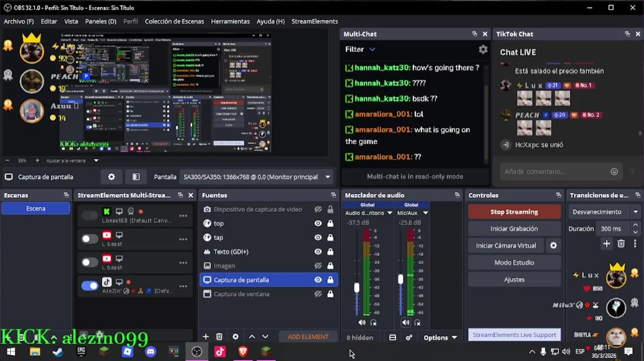Expand audio mixer Options dropdown
Viewport: 644px width, 361px height.
(440, 337)
